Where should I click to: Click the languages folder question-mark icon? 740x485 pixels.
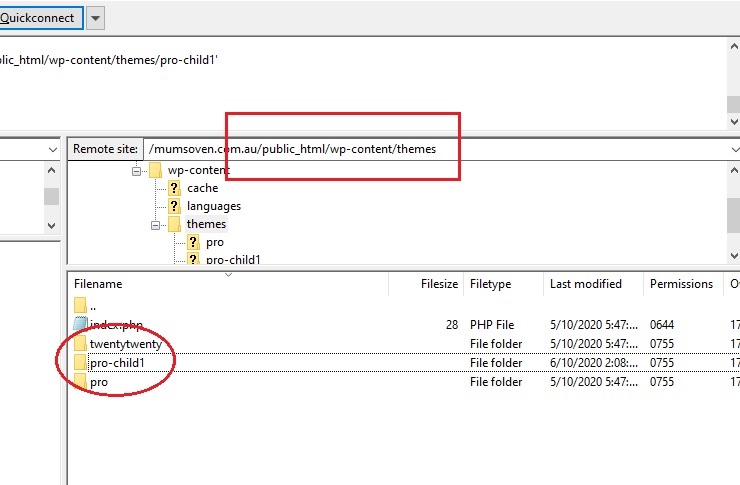point(174,206)
